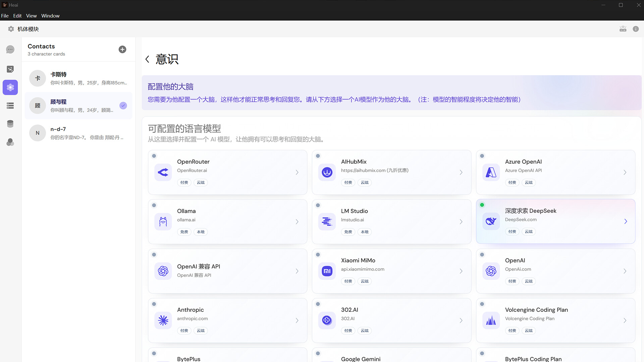Click the 云端 tag on Xiaomi MiMo
The height and width of the screenshot is (362, 644).
pos(365,281)
